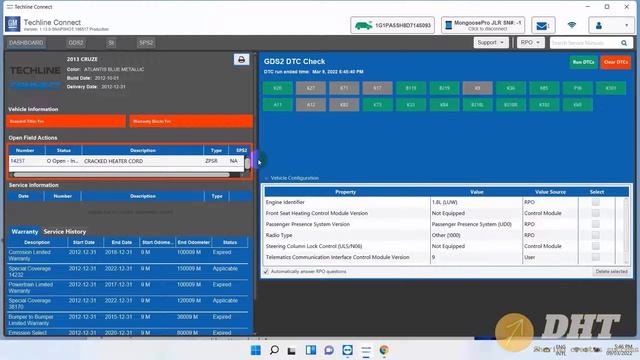
Task: Tick Select box for Front Seat Heating row
Action: pos(596,213)
